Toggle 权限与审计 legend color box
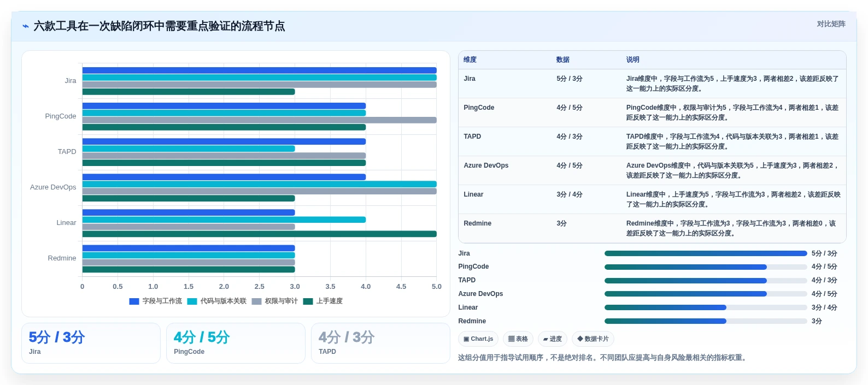Viewport: 868px width, 385px height. pyautogui.click(x=256, y=301)
